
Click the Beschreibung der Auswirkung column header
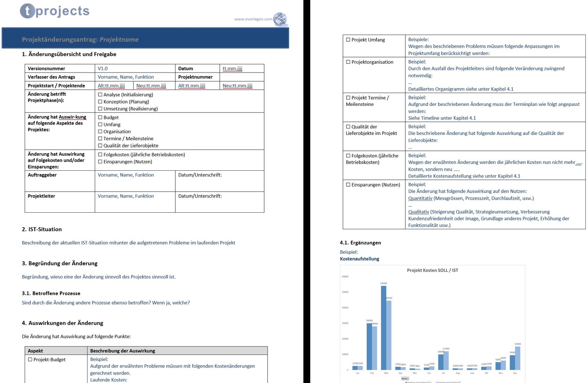point(177,351)
